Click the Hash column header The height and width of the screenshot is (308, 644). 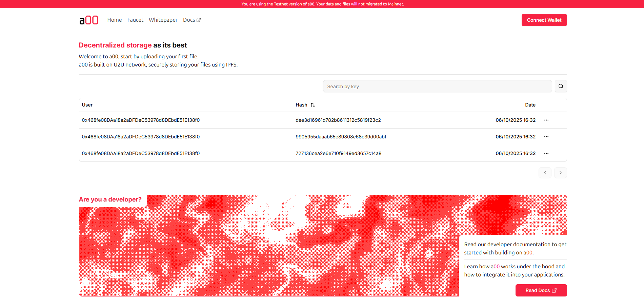pyautogui.click(x=301, y=105)
